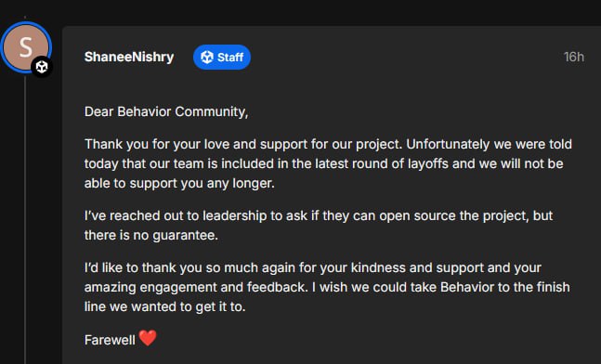Viewport: 601px width, 364px height.
Task: Click the empty header area right of Staff badge
Action: 406,57
